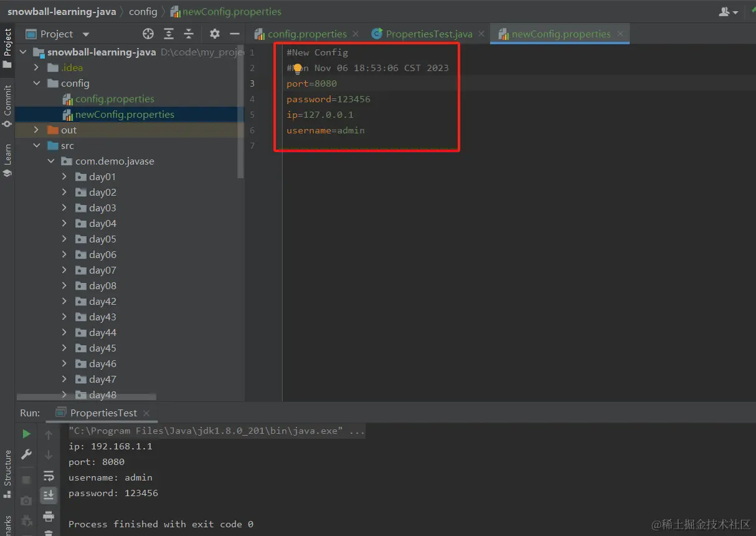The width and height of the screenshot is (756, 536).
Task: Click the ip=127.0.0.1 line in editor
Action: [320, 115]
